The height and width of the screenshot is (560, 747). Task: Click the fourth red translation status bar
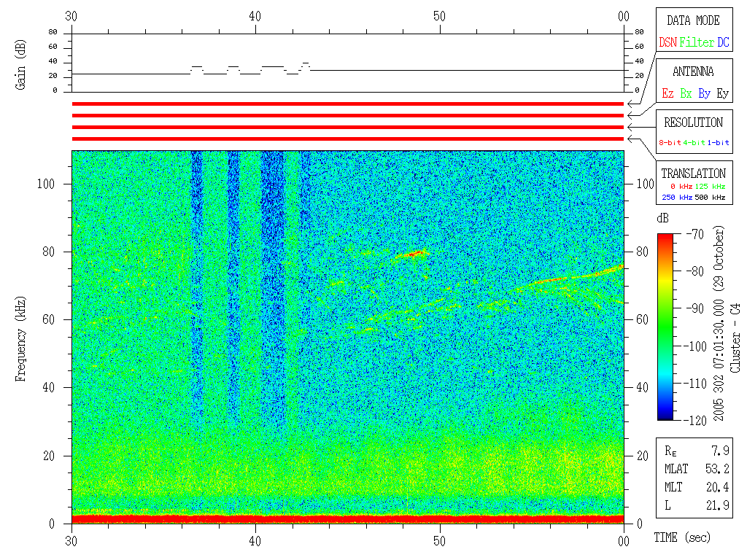[348, 139]
